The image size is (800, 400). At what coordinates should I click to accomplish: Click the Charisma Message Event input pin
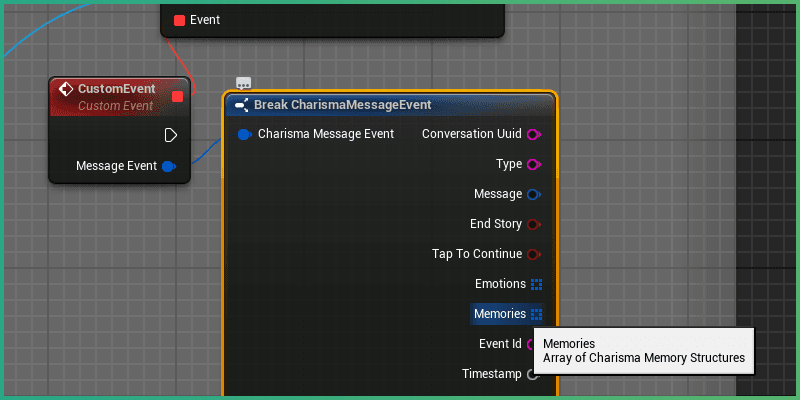(244, 134)
